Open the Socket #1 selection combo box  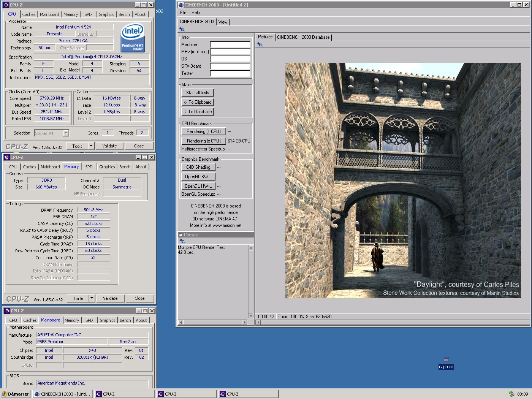[52, 133]
